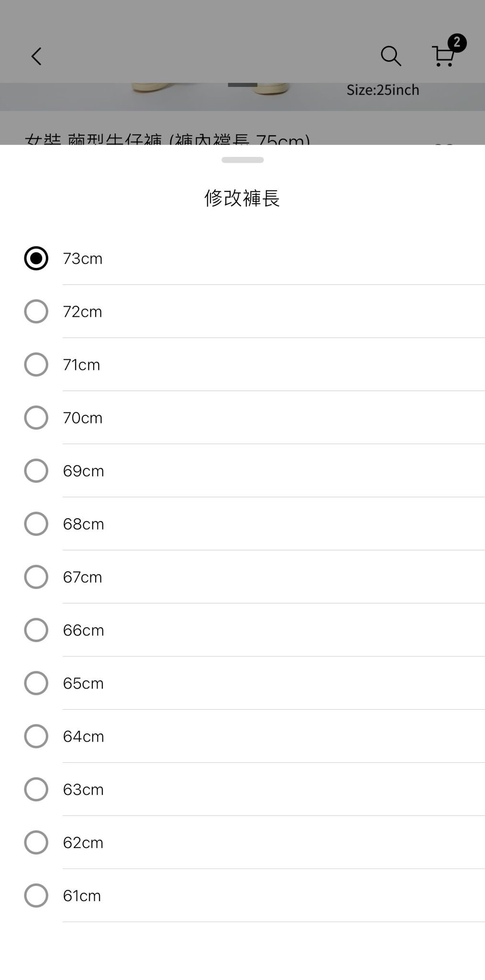
Task: Select the 61cm radio button
Action: (36, 896)
